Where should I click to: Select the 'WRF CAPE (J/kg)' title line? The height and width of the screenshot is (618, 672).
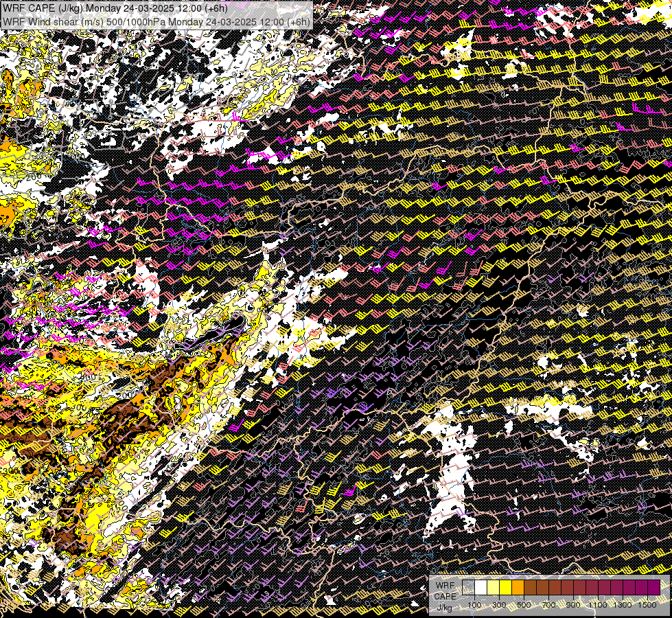pos(115,8)
